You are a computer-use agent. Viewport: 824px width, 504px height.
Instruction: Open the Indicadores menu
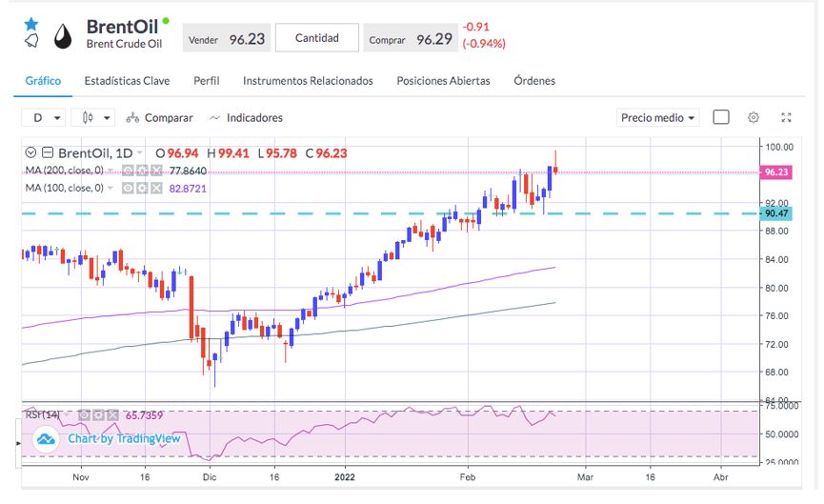[x=246, y=118]
